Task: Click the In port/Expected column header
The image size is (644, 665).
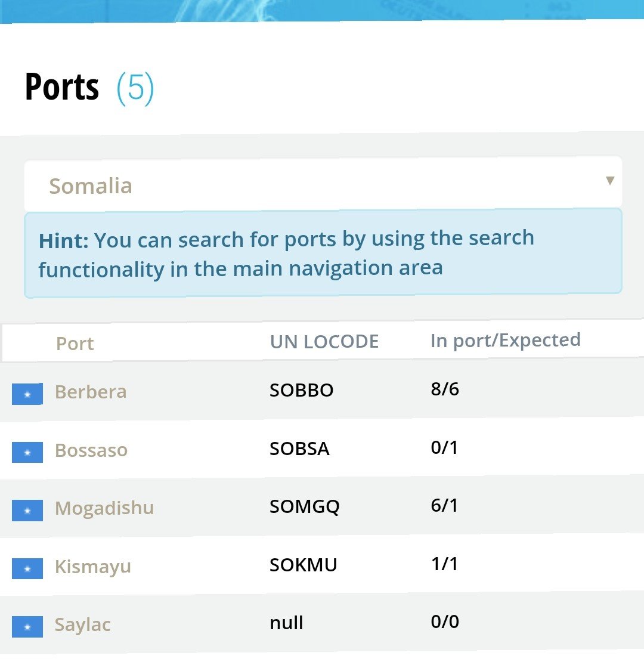Action: click(506, 341)
